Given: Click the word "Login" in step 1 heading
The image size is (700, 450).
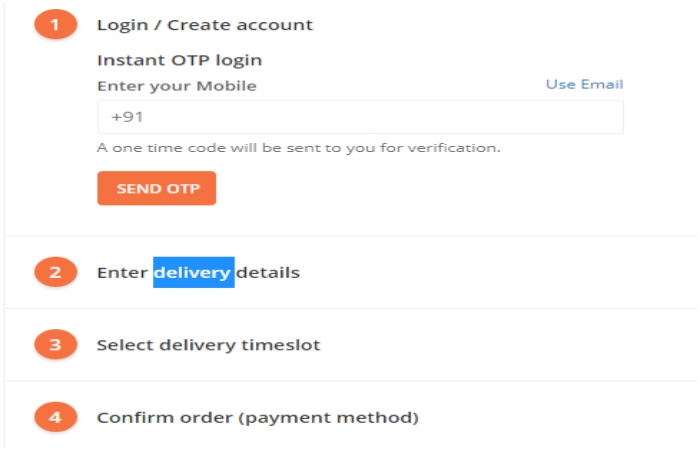Looking at the screenshot, I should 120,25.
